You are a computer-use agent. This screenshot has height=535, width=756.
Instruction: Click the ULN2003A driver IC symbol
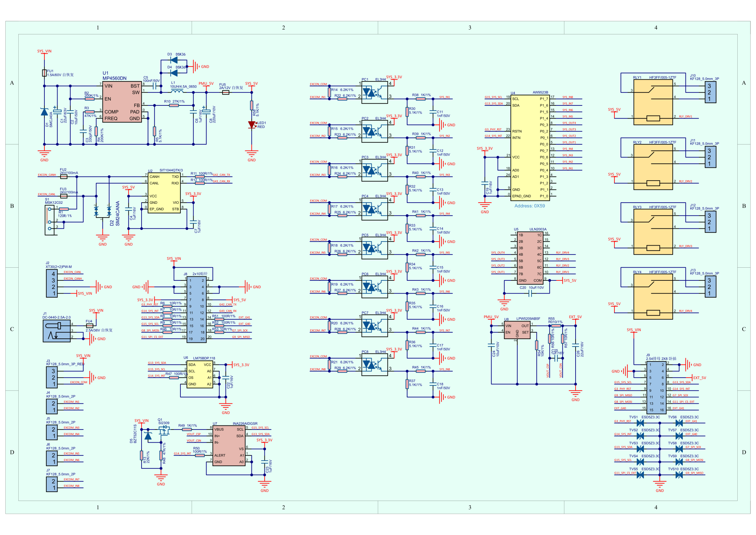530,257
